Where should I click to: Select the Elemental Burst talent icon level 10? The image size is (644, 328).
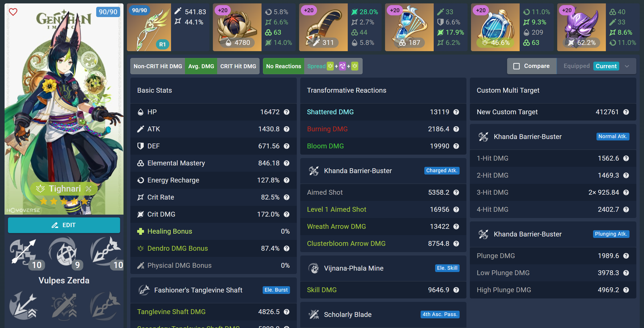pos(106,252)
